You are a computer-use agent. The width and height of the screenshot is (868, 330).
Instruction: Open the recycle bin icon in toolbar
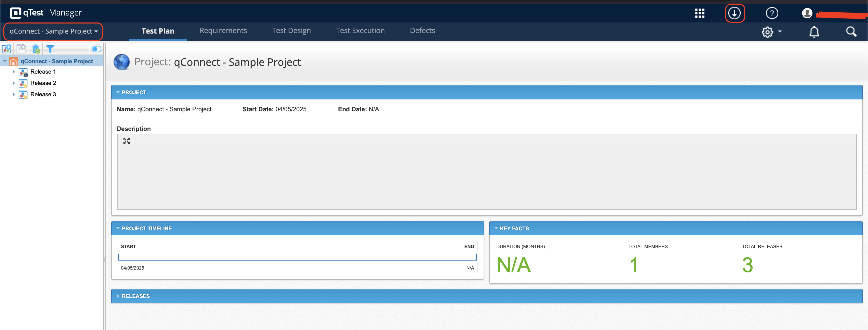pos(36,49)
